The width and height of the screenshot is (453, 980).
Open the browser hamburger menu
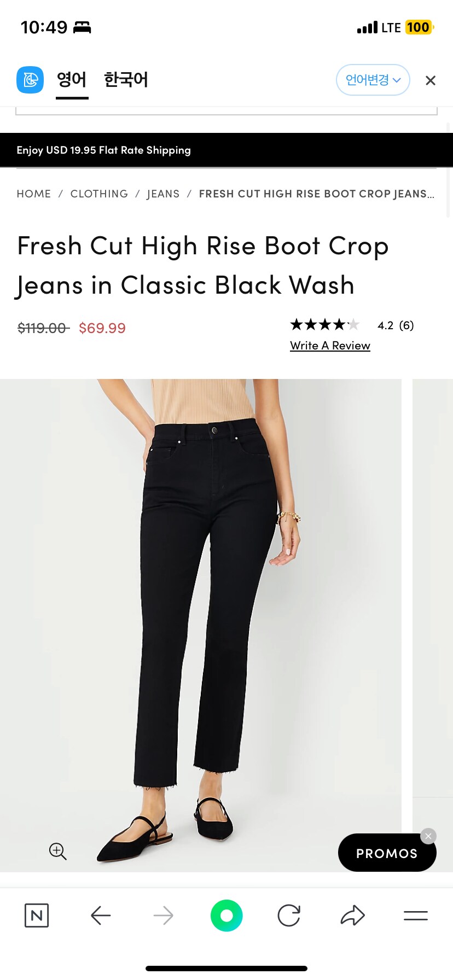[x=416, y=915]
